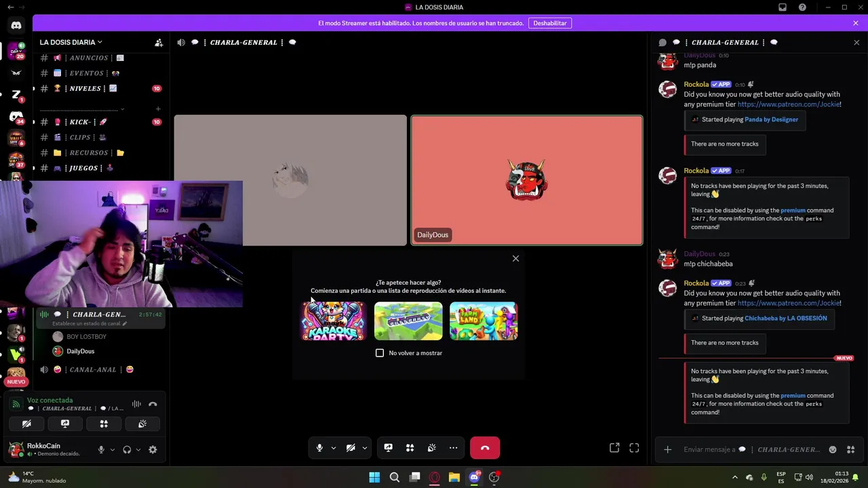The image size is (868, 488).
Task: Open the invite people icon beside server name
Action: pyautogui.click(x=159, y=43)
